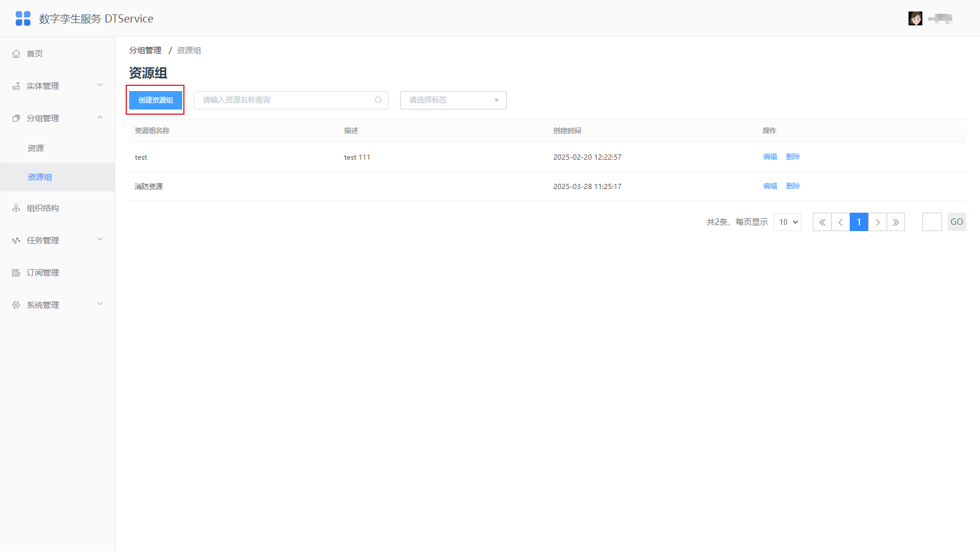Click the resource name search field
The image size is (980, 551).
(x=291, y=100)
